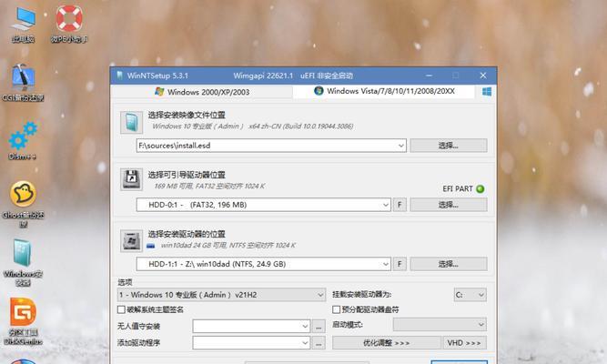This screenshot has width=607, height=364.
Task: Click 选择... button for the boot drive
Action: [449, 205]
